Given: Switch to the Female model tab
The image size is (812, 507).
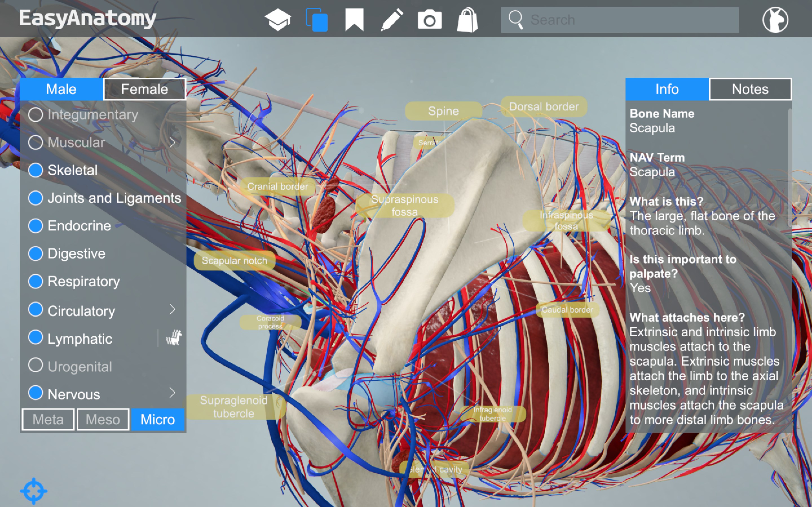Looking at the screenshot, I should pyautogui.click(x=145, y=89).
